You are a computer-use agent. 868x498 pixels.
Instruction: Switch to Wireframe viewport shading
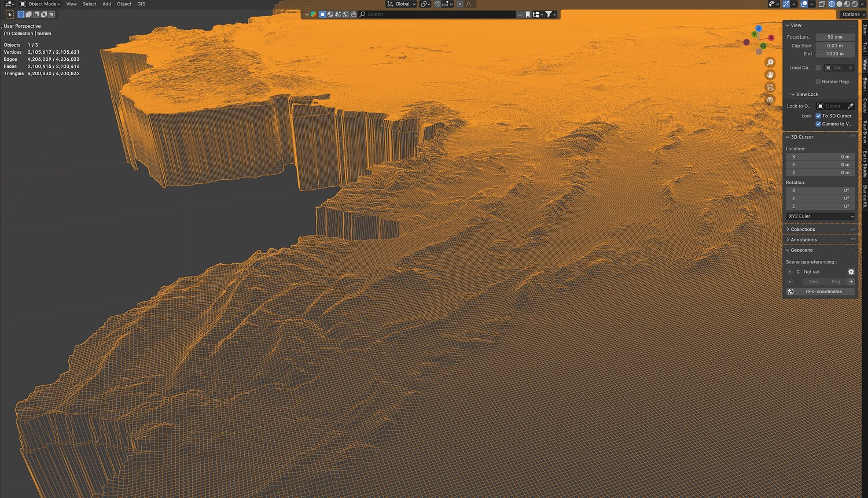832,4
